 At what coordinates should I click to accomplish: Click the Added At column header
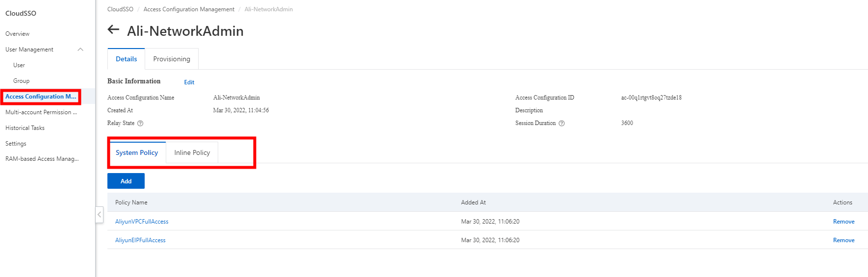473,202
